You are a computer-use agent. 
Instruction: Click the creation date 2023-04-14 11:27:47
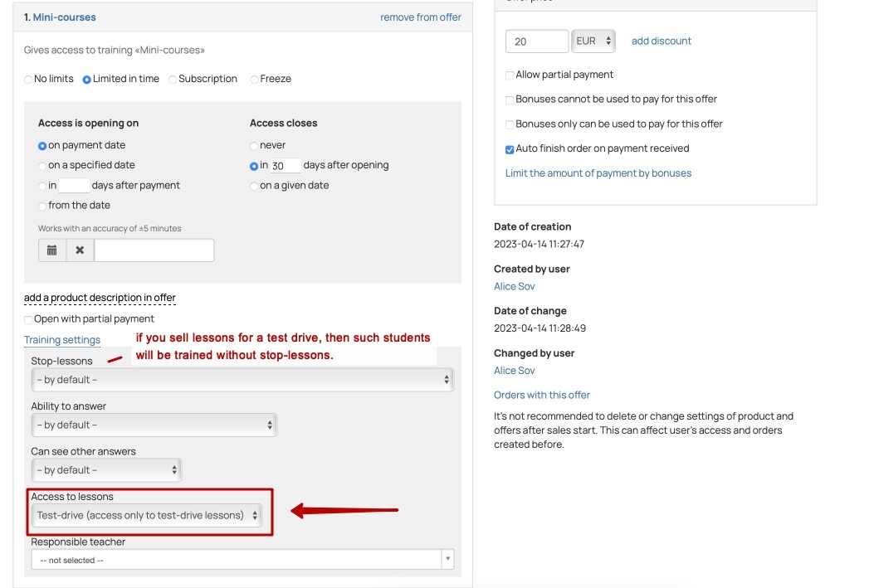(539, 244)
